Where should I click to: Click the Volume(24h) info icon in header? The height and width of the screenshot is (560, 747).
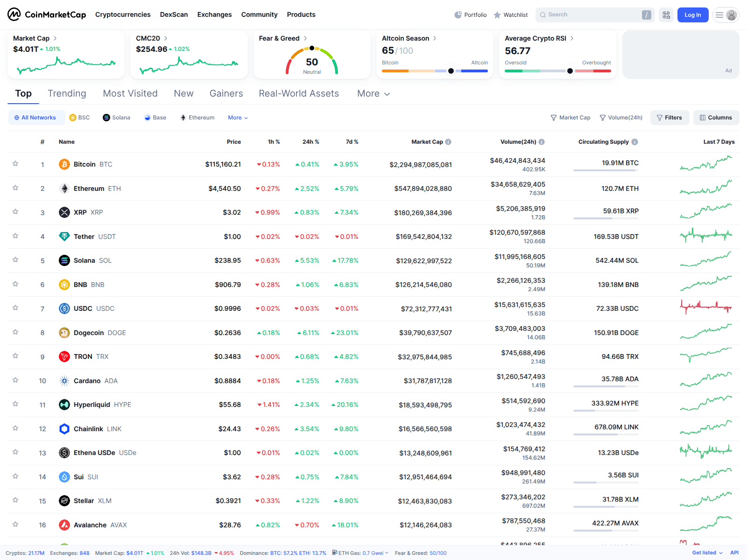[542, 142]
